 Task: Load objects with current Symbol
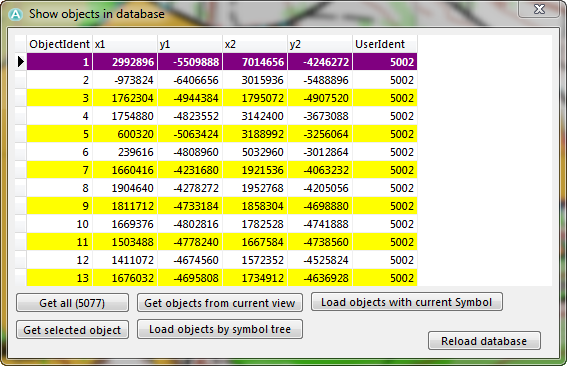click(407, 302)
